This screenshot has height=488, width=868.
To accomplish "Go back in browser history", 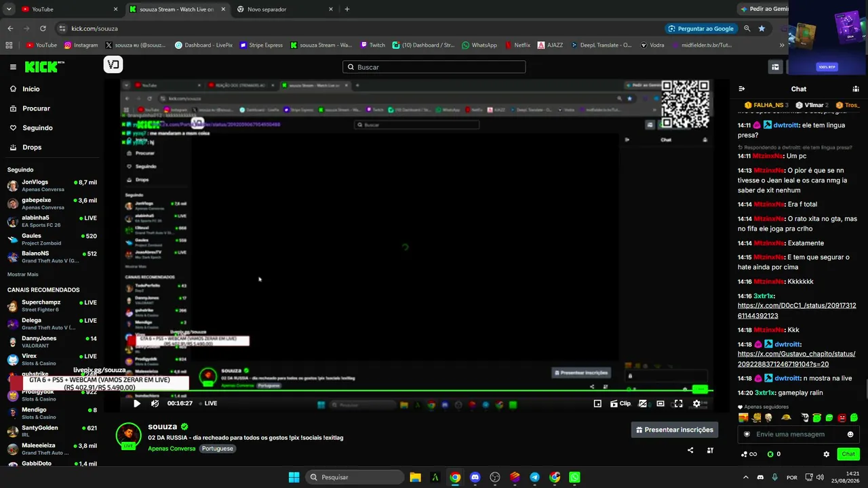I will [x=10, y=28].
